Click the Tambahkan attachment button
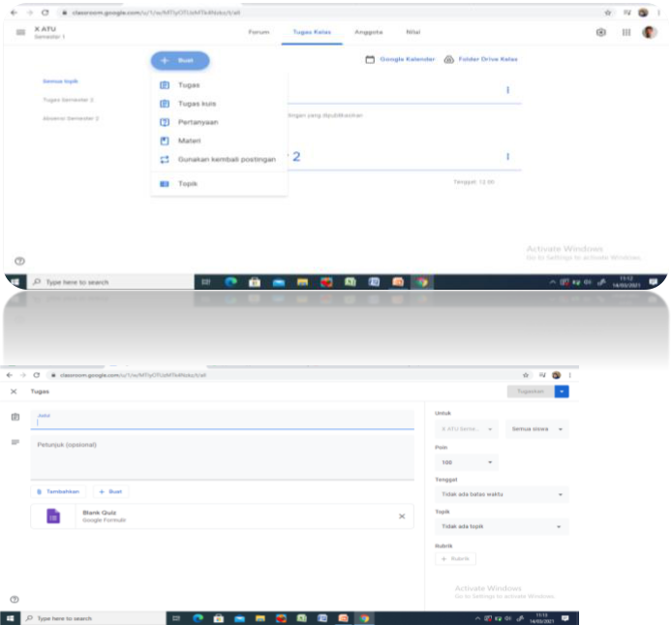Image resolution: width=672 pixels, height=625 pixels. click(58, 491)
